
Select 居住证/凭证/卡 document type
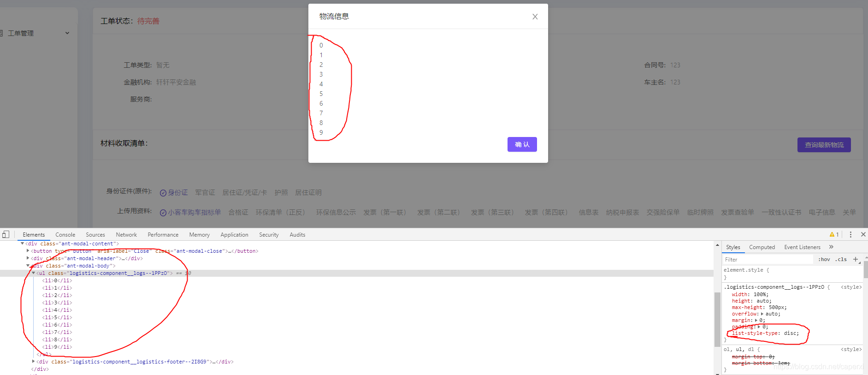tap(245, 193)
